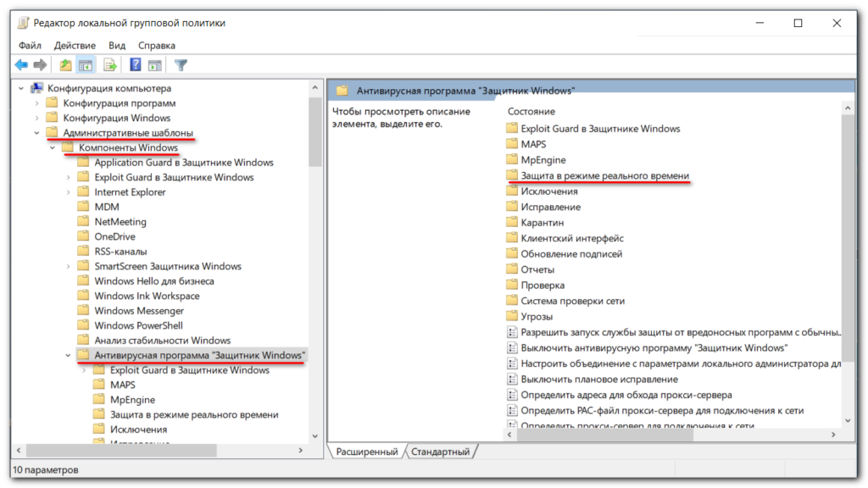Toggle the action pane toolbar icon
Viewport: 868px width, 488px height.
coord(155,65)
